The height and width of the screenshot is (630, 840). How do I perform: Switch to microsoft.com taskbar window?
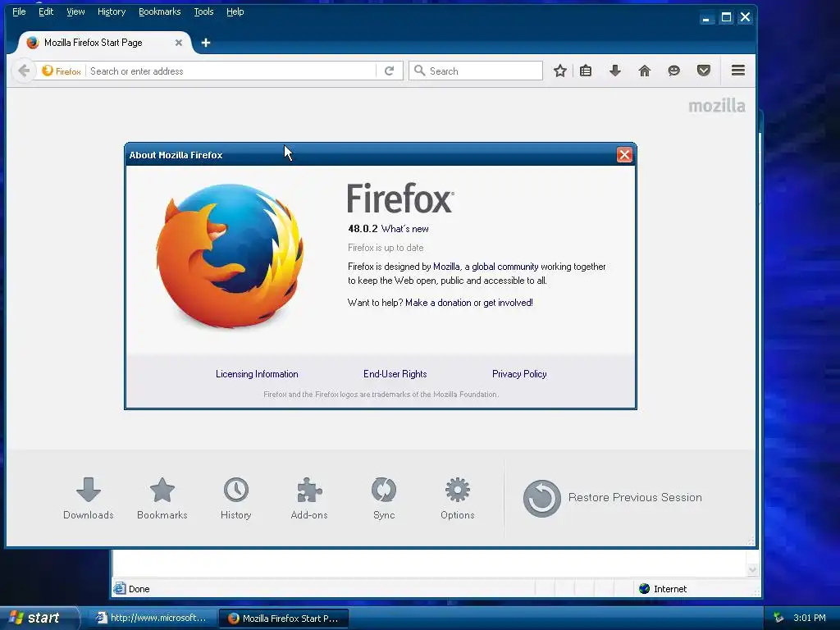pos(152,618)
